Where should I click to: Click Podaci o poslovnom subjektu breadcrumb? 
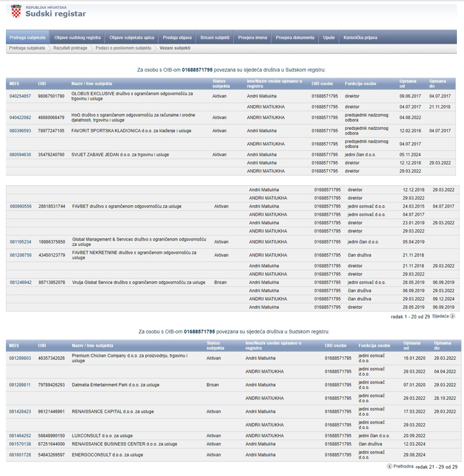[123, 48]
